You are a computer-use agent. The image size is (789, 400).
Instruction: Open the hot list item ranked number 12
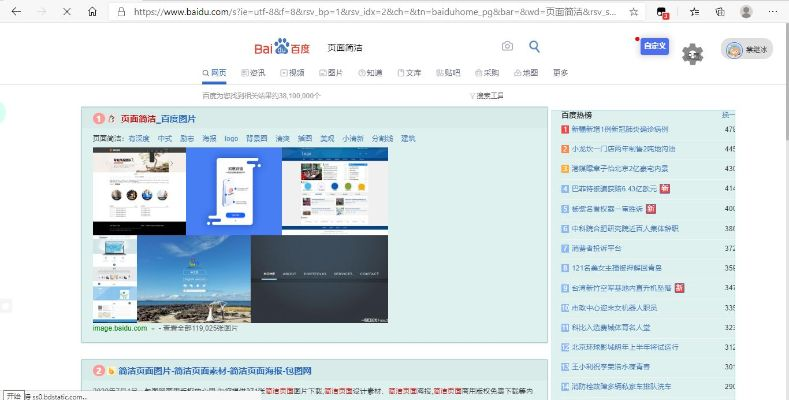tap(625, 347)
